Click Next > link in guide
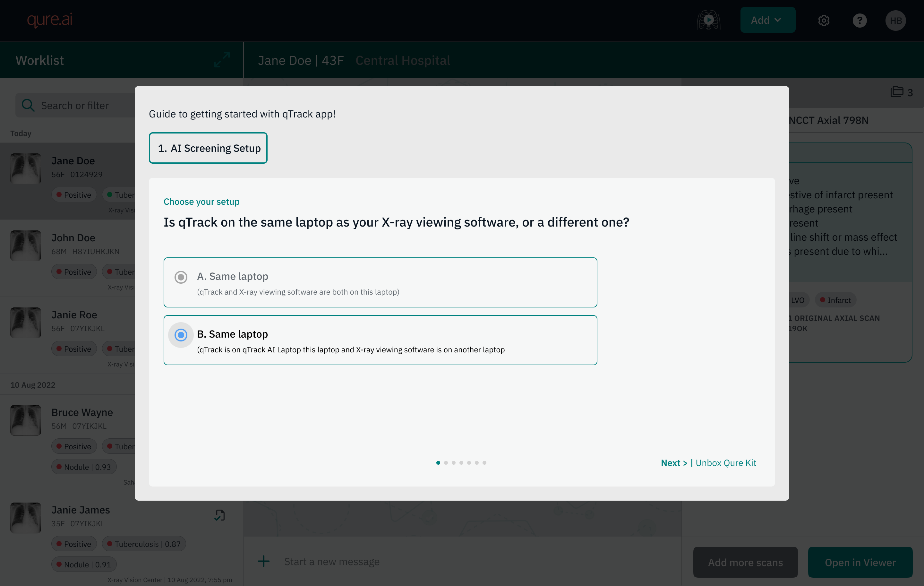924x586 pixels. pos(674,462)
